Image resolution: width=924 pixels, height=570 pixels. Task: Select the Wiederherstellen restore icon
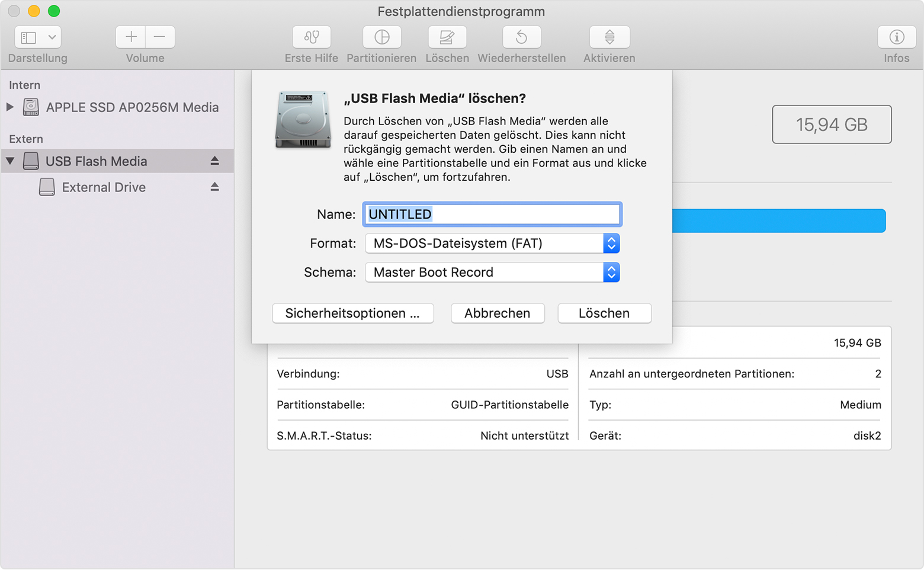(521, 37)
